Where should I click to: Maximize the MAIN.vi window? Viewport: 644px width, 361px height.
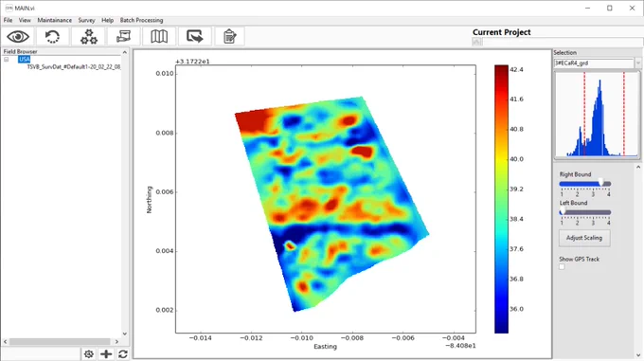tap(610, 9)
